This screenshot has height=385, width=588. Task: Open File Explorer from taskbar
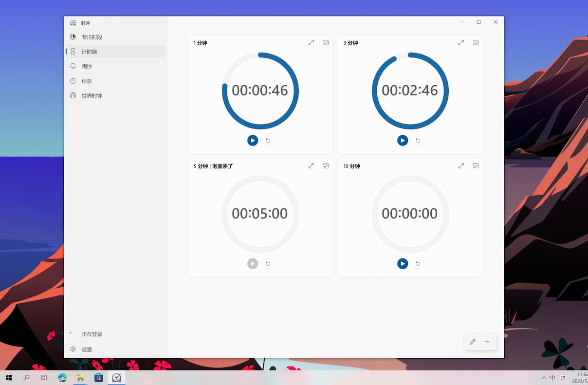(80, 378)
